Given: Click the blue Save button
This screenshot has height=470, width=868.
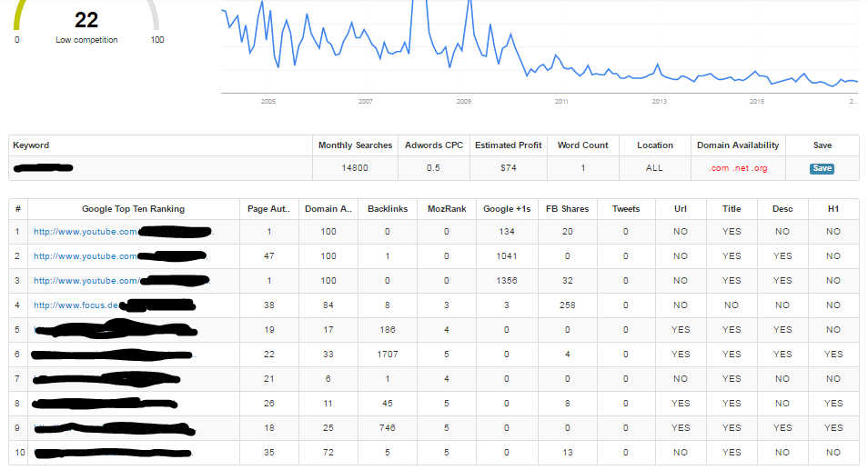Looking at the screenshot, I should pyautogui.click(x=822, y=169).
